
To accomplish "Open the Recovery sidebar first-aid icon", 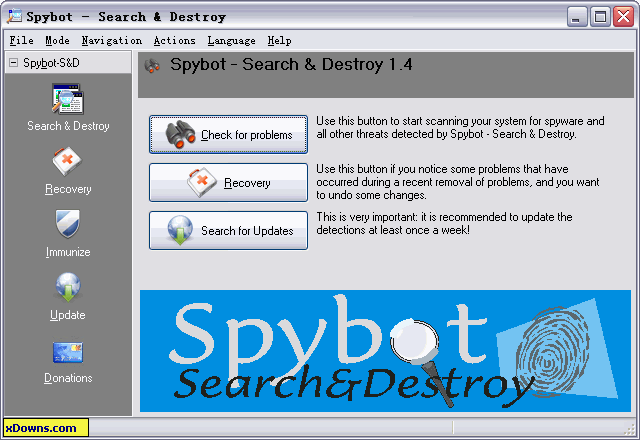I will point(67,161).
